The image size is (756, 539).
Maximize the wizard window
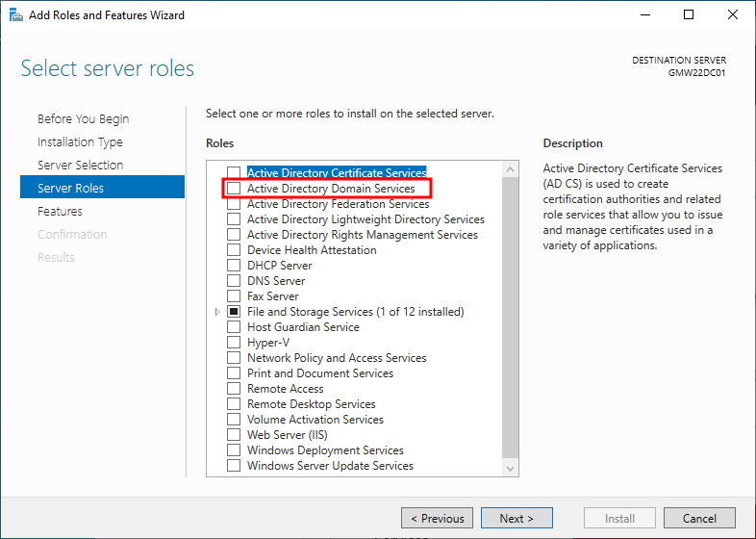689,15
